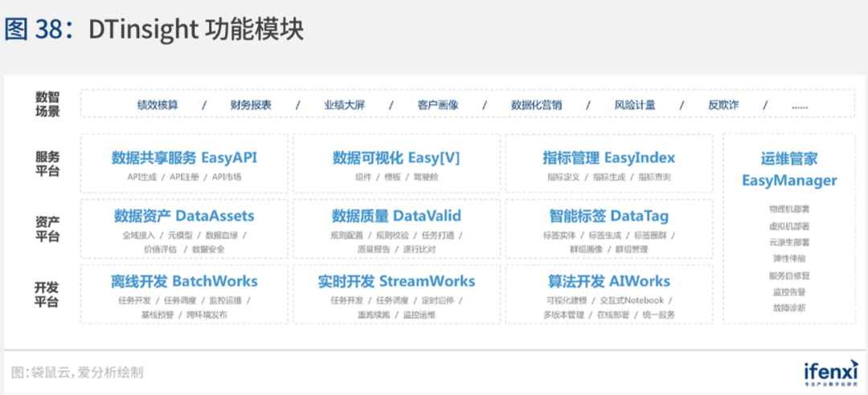Open the '算法开发 AIWorks' module heading

609,282
